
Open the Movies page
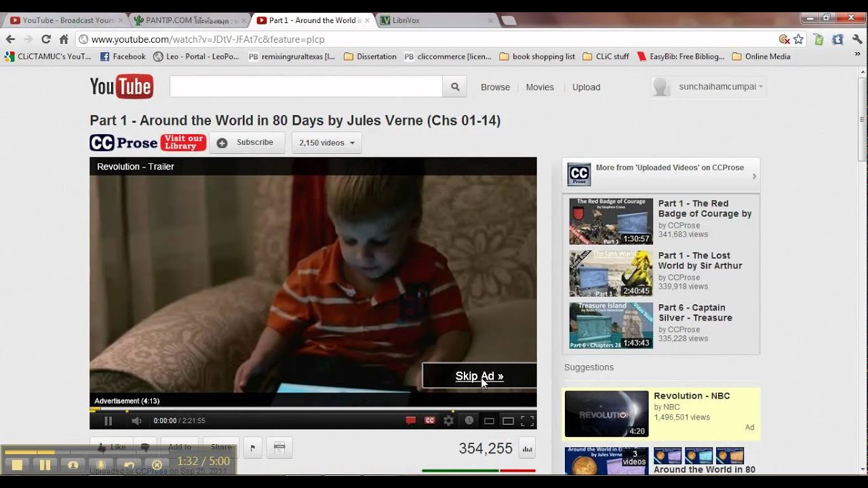tap(540, 87)
